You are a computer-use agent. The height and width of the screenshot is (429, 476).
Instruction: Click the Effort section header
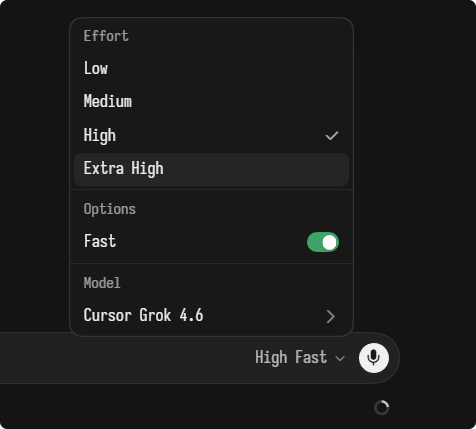(106, 36)
